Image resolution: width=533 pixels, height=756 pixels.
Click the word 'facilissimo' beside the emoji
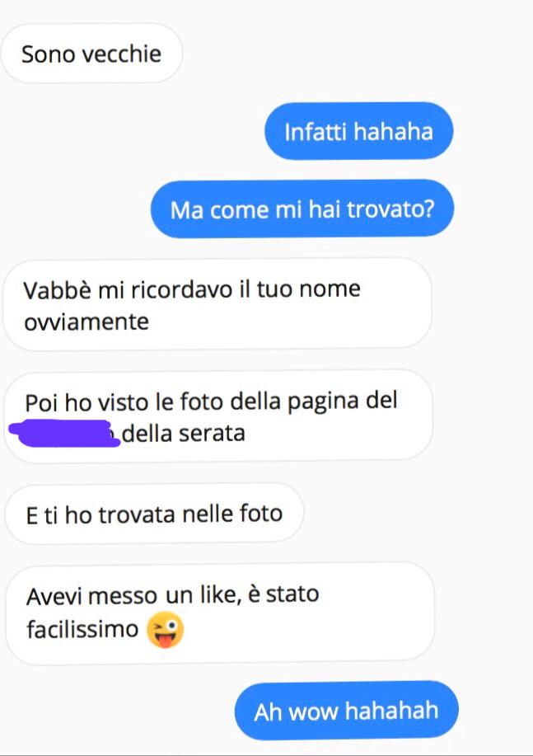point(82,629)
